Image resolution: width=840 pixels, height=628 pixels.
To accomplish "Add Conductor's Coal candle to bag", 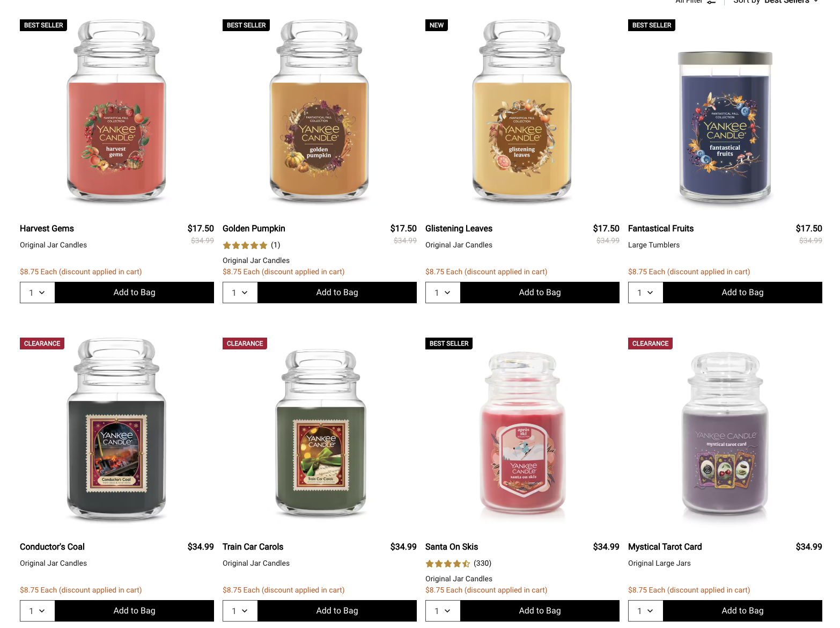I will click(134, 611).
